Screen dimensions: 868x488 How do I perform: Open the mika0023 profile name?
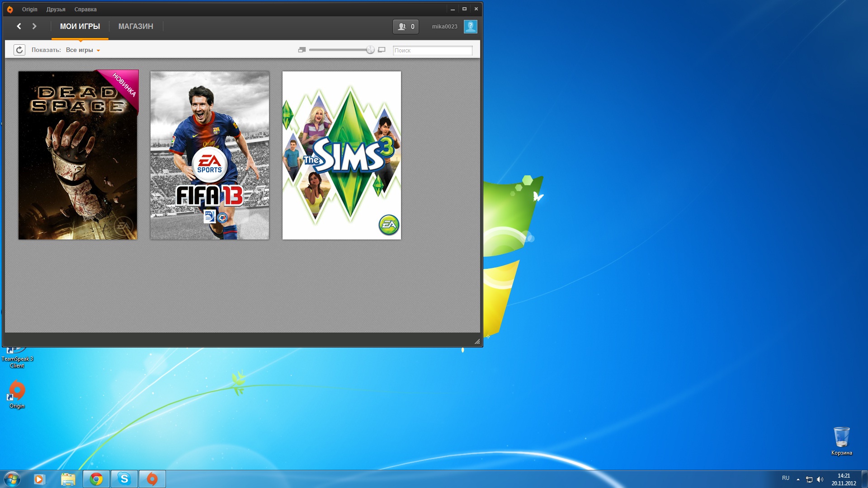coord(444,27)
